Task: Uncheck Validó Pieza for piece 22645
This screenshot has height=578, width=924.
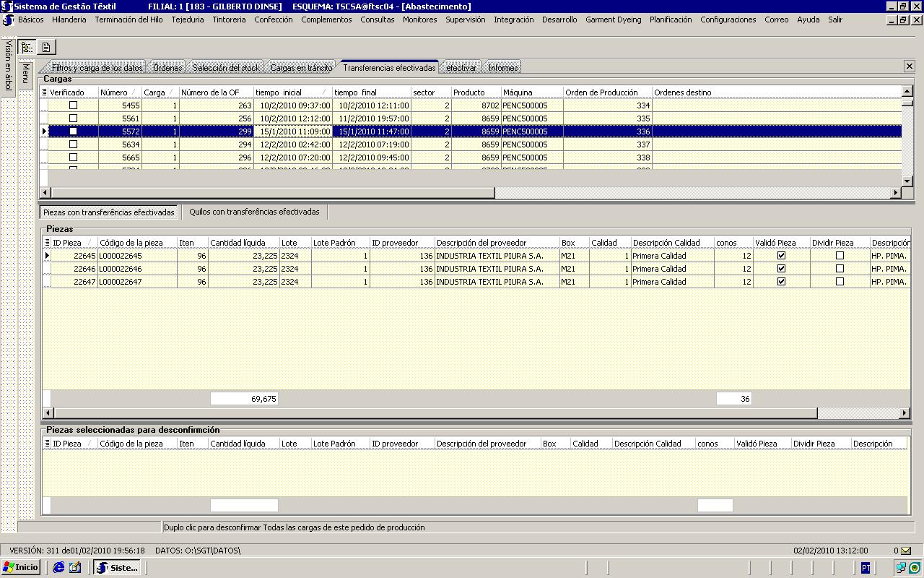Action: point(781,256)
